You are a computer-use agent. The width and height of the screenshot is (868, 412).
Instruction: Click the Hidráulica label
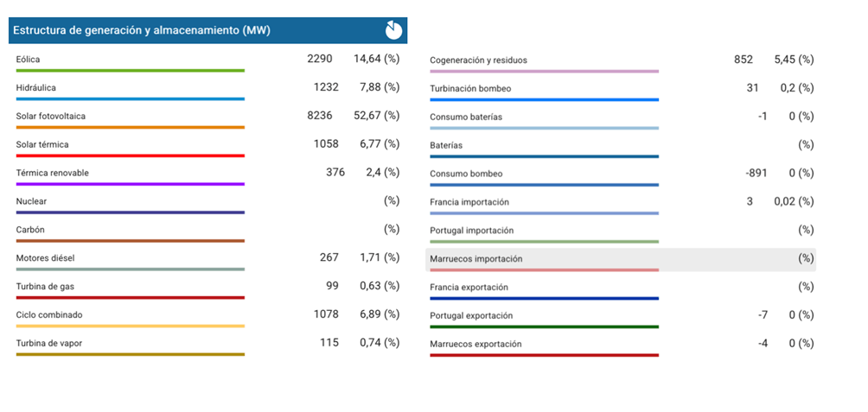[x=35, y=88]
